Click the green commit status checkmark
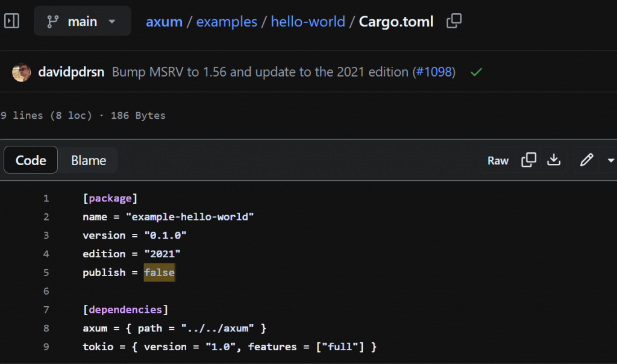The height and width of the screenshot is (364, 617). (x=477, y=72)
